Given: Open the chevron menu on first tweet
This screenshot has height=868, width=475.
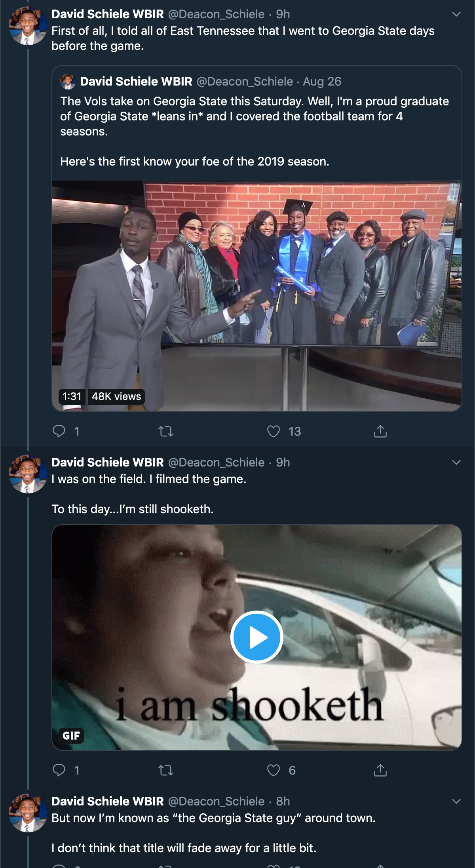Looking at the screenshot, I should click(456, 14).
